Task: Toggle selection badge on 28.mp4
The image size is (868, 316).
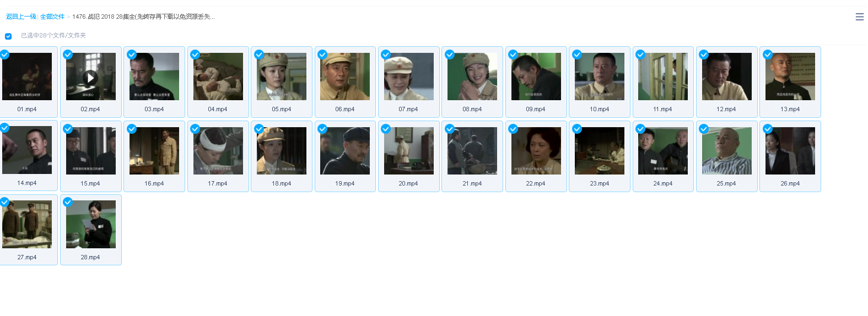Action: click(68, 202)
